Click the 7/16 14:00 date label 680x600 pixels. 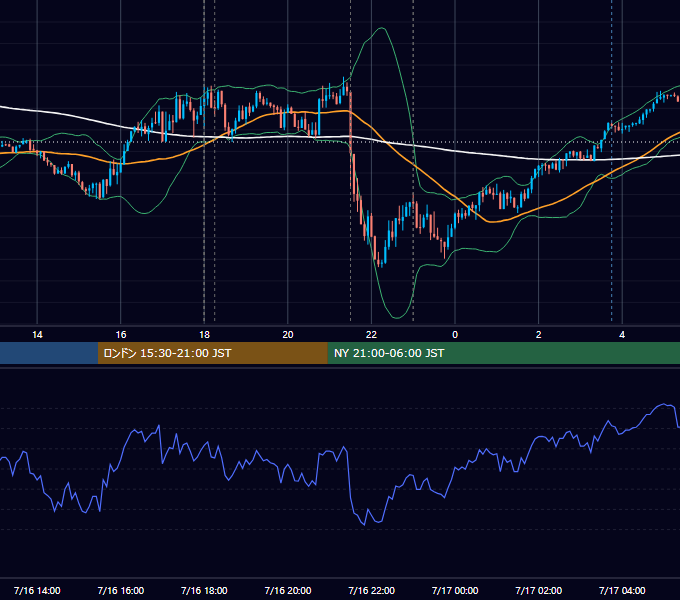tap(37, 590)
